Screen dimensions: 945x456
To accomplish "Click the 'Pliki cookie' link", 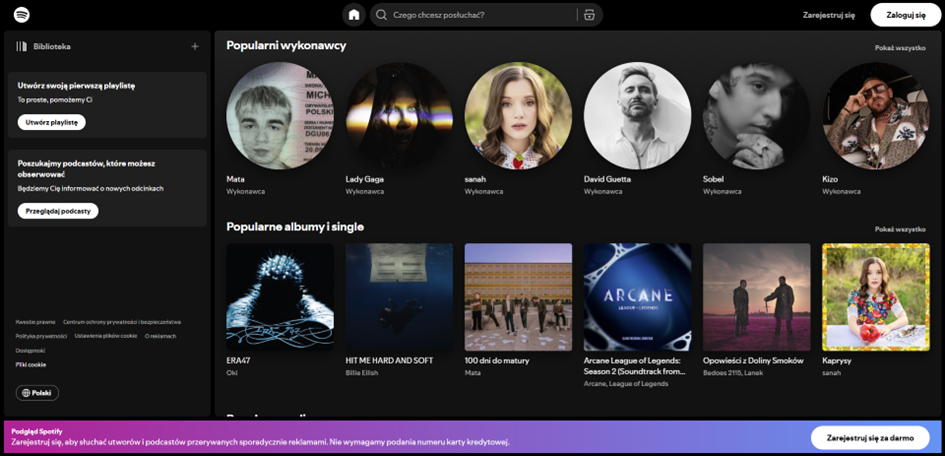I will [x=31, y=364].
